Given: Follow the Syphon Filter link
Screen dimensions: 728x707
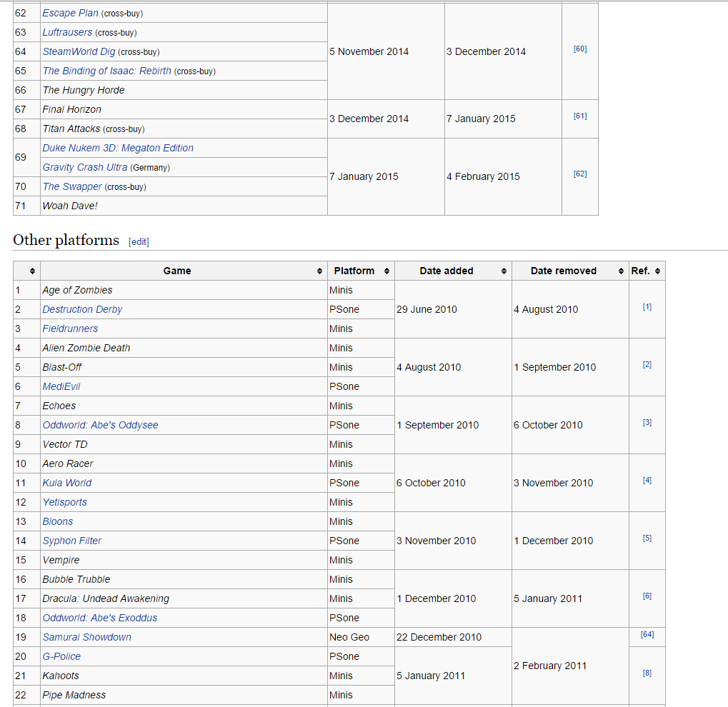Looking at the screenshot, I should pyautogui.click(x=71, y=541).
